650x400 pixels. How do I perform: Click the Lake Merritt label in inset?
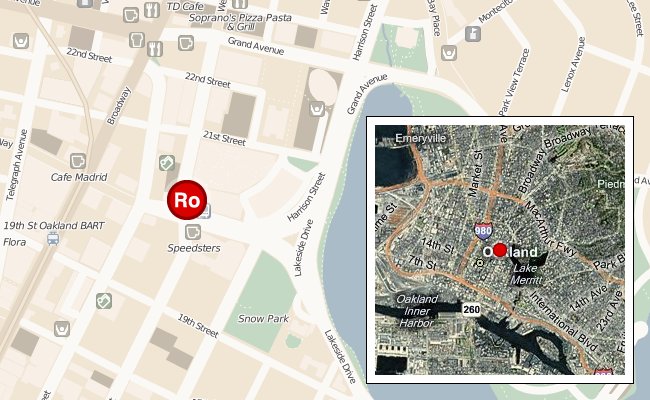pos(525,274)
